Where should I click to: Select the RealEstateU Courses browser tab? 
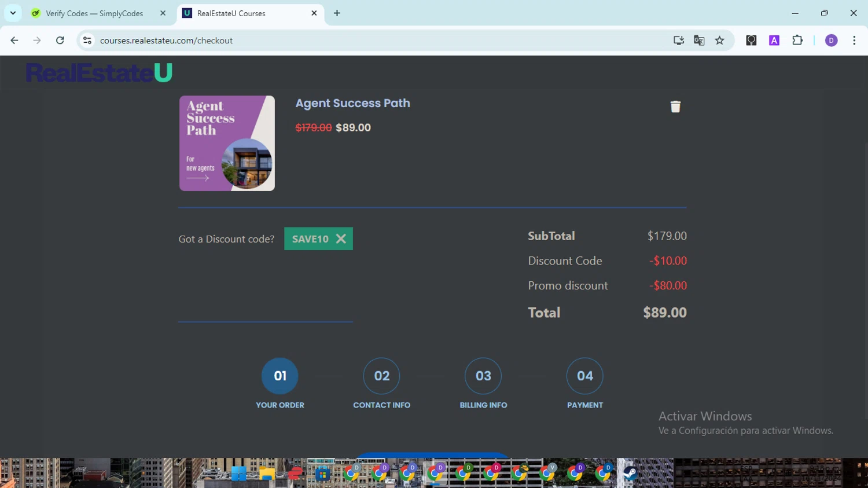pos(249,13)
